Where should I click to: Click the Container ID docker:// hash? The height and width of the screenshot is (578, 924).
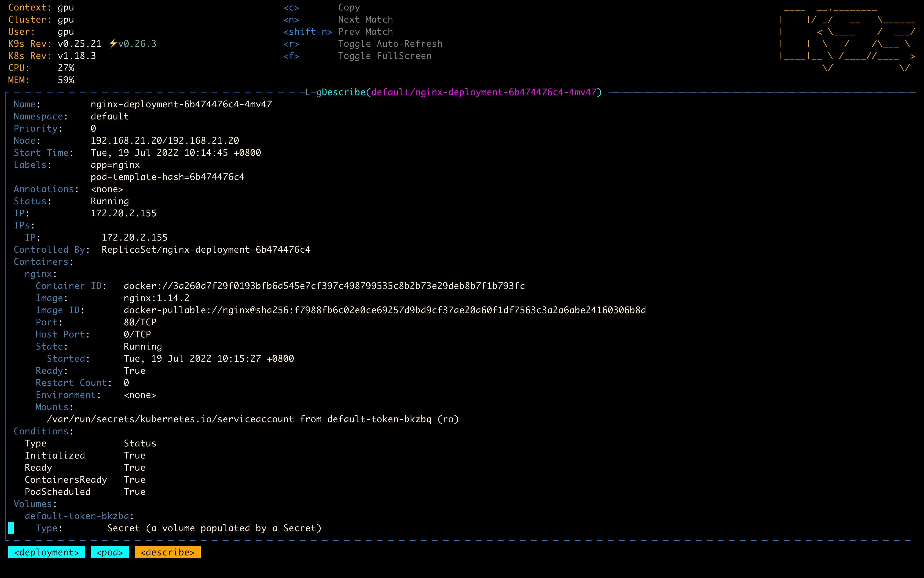point(324,286)
